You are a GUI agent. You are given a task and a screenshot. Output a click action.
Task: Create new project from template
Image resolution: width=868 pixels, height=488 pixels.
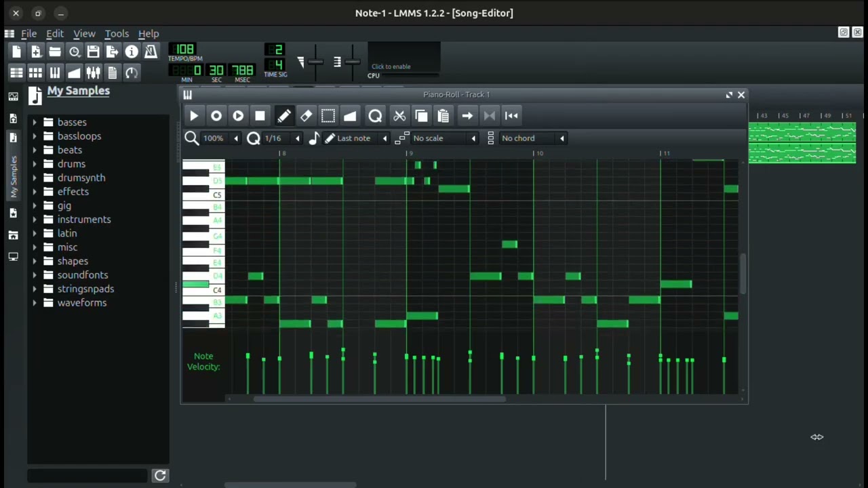pos(36,52)
